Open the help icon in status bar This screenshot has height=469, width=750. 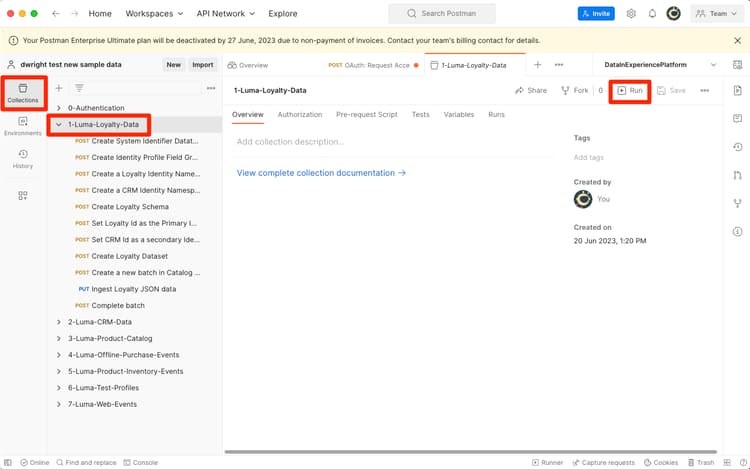[743, 462]
